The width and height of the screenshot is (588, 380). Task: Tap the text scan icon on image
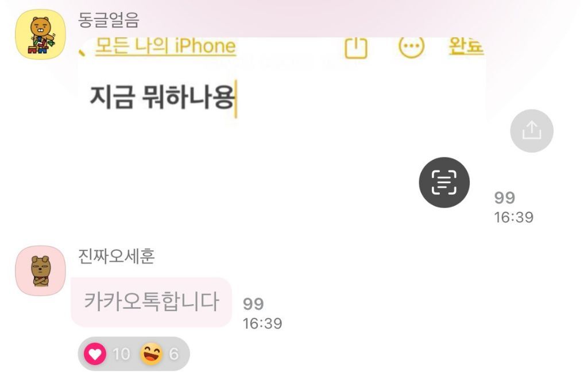[444, 183]
